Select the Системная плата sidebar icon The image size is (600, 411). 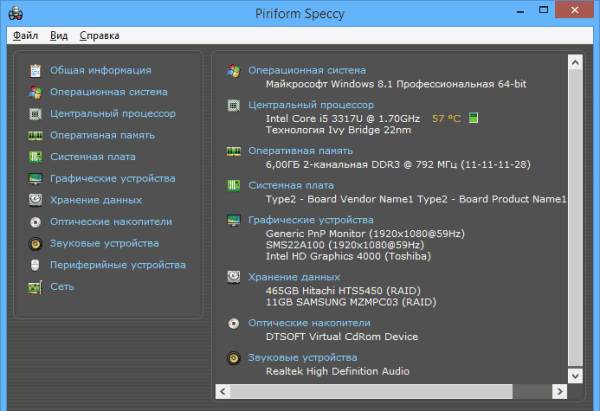[x=35, y=157]
